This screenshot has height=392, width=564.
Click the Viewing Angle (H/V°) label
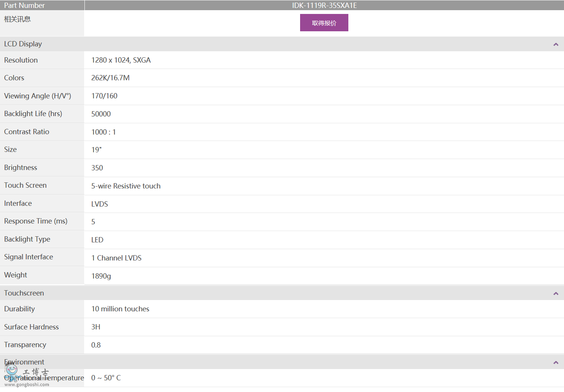point(38,96)
